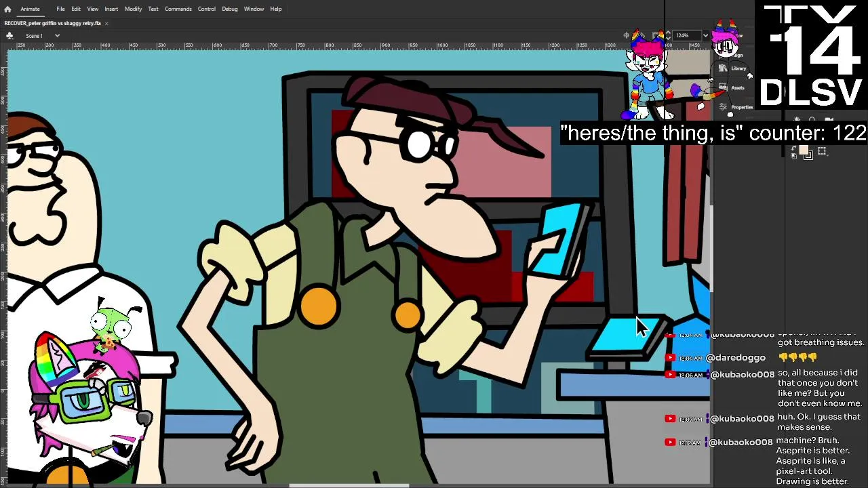Close the RECOVER_peter griffin document tab

(106, 23)
